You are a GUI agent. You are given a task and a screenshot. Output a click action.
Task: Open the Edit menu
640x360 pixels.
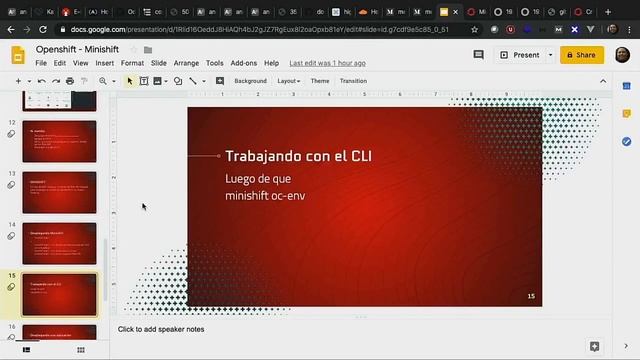(x=60, y=63)
